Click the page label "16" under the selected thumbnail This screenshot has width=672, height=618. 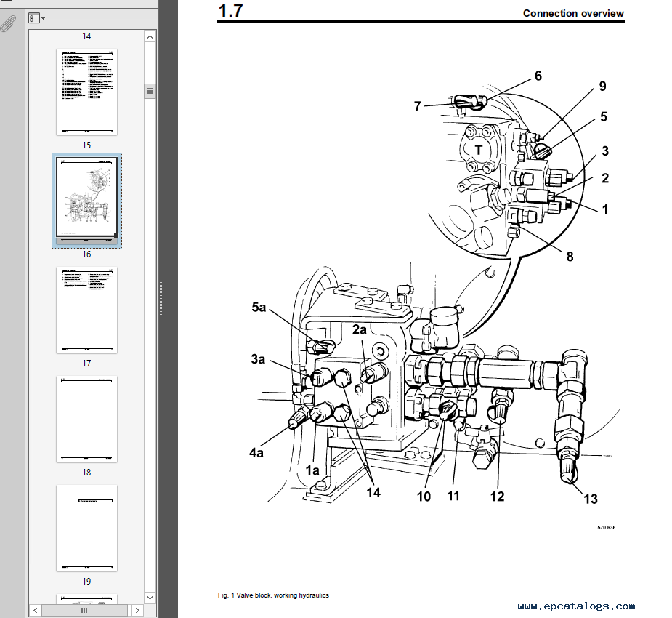coord(86,254)
